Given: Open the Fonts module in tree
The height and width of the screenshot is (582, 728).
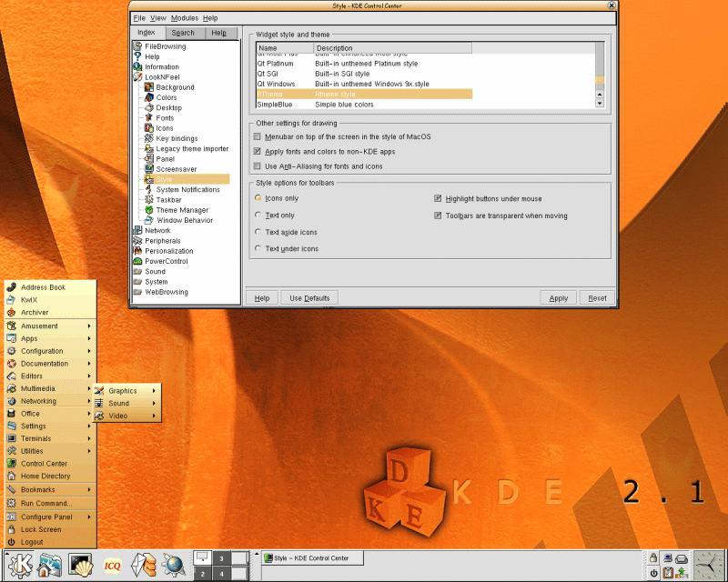Looking at the screenshot, I should click(159, 118).
